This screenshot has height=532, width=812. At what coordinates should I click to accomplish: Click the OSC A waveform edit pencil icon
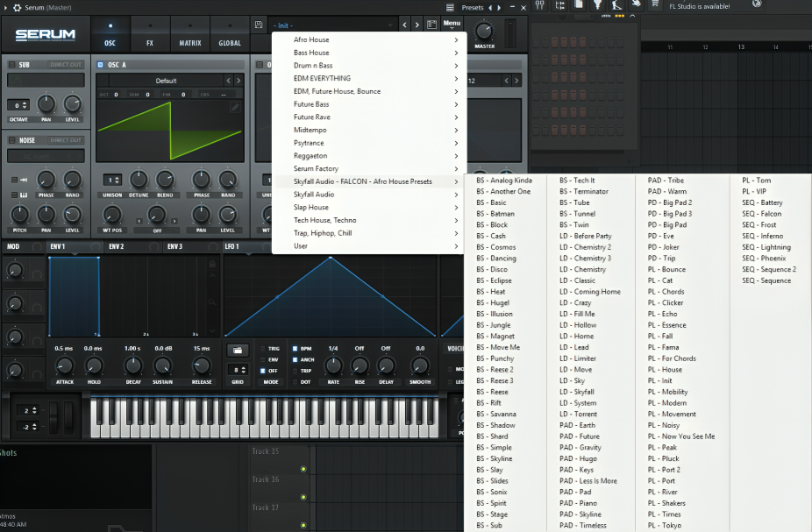click(x=235, y=107)
